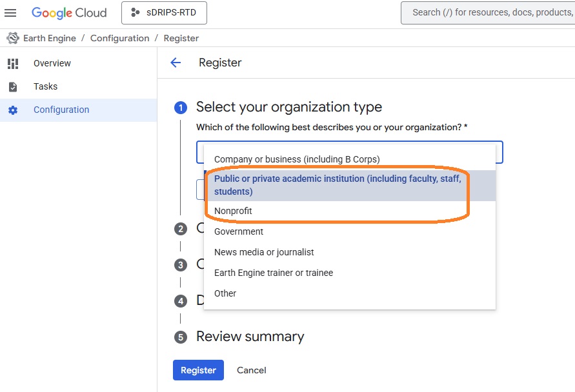Screen dimensions: 575x392
Task: Pick Earth Engine trainer or trainee
Action: (x=350, y=273)
